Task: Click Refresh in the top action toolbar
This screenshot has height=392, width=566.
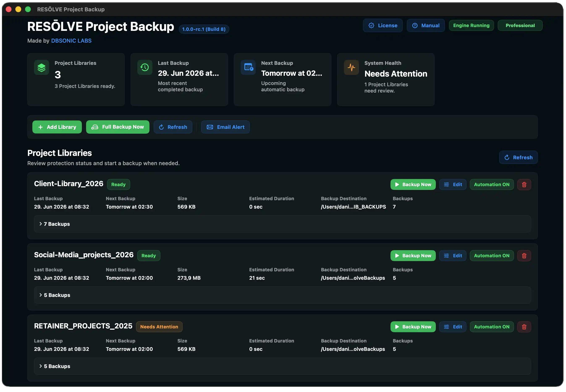Action: click(x=173, y=127)
